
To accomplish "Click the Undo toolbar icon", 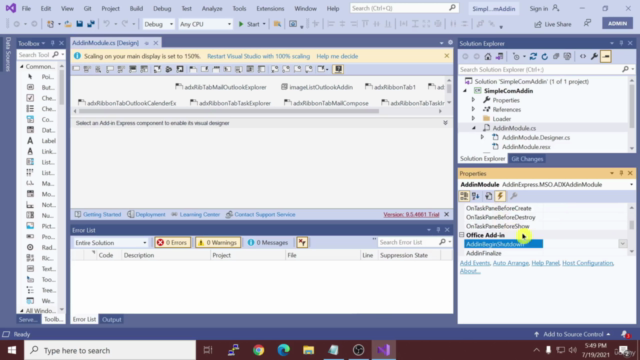I will [106, 24].
